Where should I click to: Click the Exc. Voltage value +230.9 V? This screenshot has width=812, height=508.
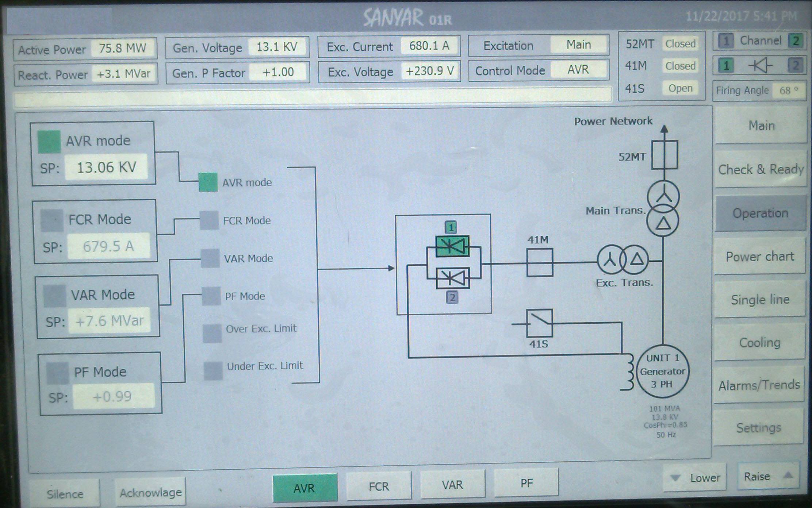coord(430,71)
